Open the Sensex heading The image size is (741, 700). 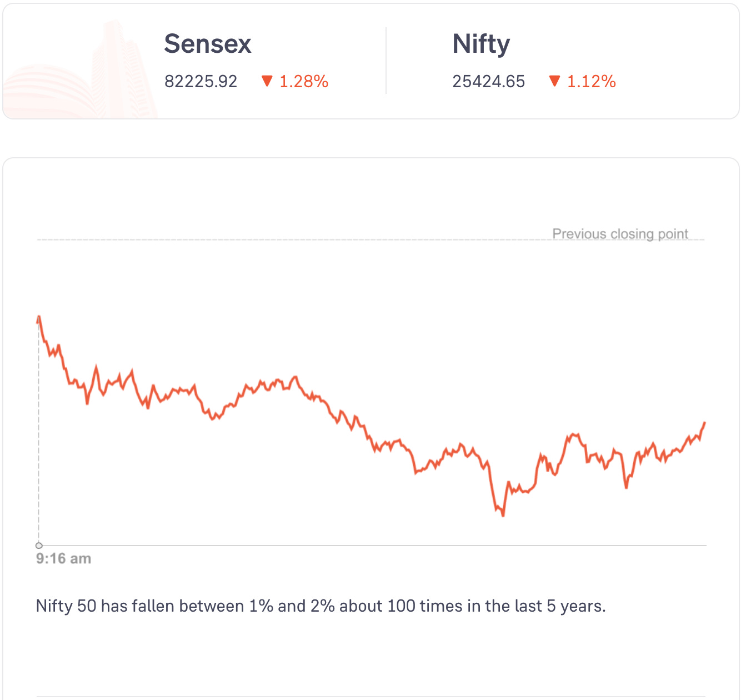[208, 44]
